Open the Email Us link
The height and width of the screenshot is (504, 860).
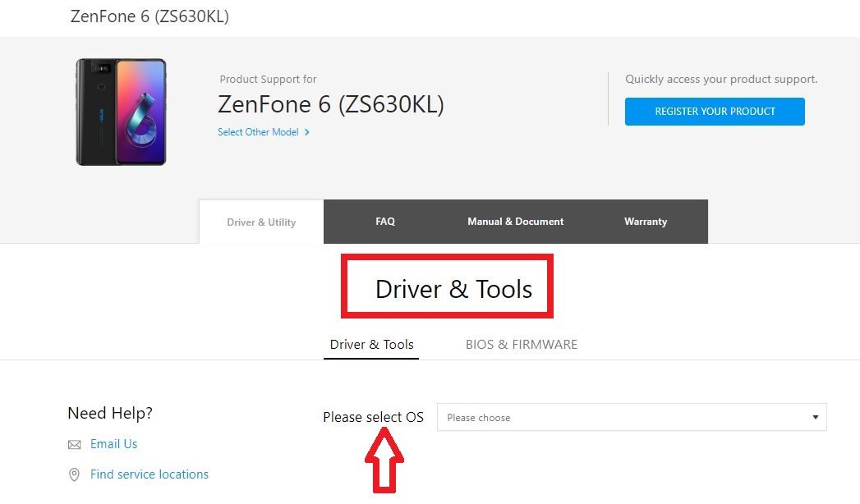pos(113,444)
